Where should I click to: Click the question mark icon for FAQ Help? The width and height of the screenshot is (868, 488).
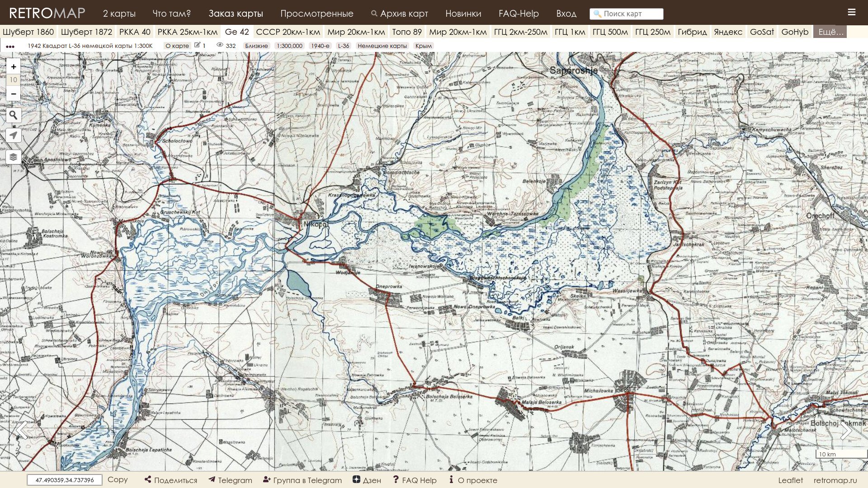pos(396,479)
